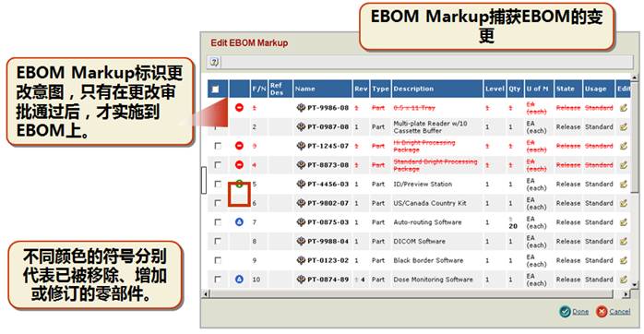
Task: Click the red removed icon for PT-9986-08
Action: [x=239, y=108]
